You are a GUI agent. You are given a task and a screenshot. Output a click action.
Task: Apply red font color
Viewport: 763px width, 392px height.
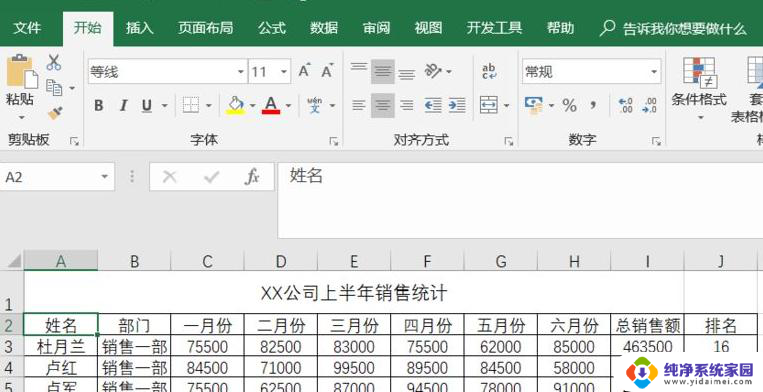pos(271,105)
